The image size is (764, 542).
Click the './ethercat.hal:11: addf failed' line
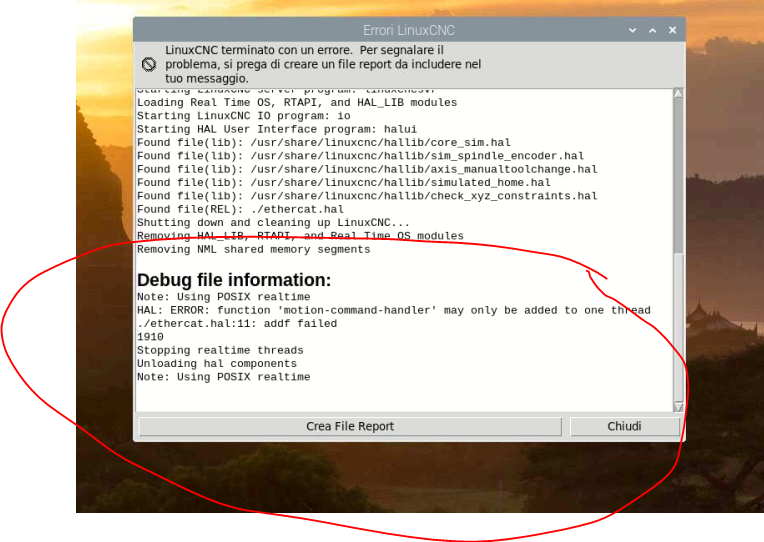tap(237, 324)
